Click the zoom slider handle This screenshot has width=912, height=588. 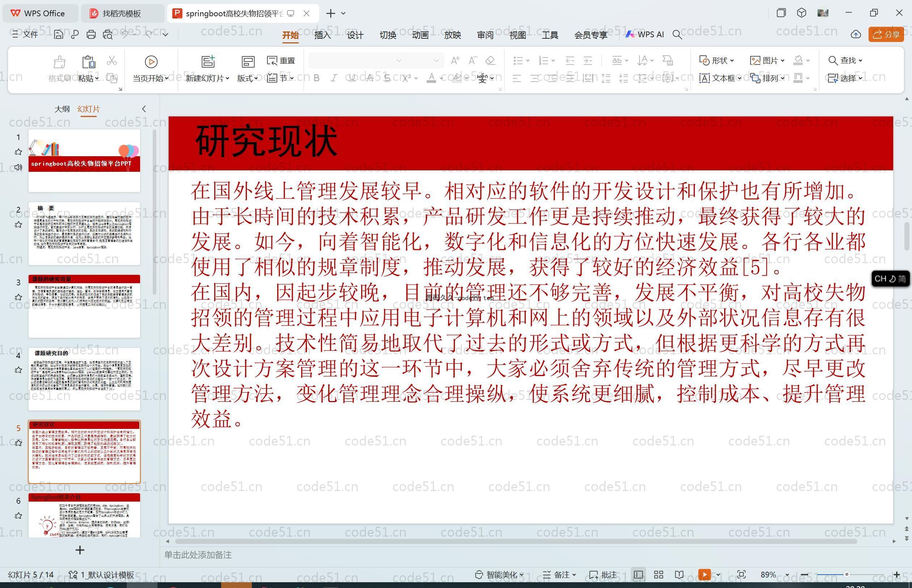(846, 575)
